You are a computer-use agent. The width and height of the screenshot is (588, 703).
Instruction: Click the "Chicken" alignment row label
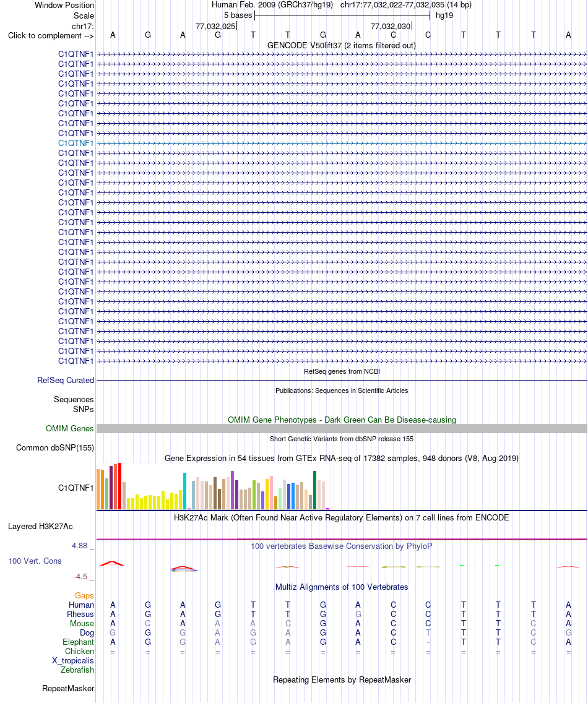pyautogui.click(x=79, y=652)
